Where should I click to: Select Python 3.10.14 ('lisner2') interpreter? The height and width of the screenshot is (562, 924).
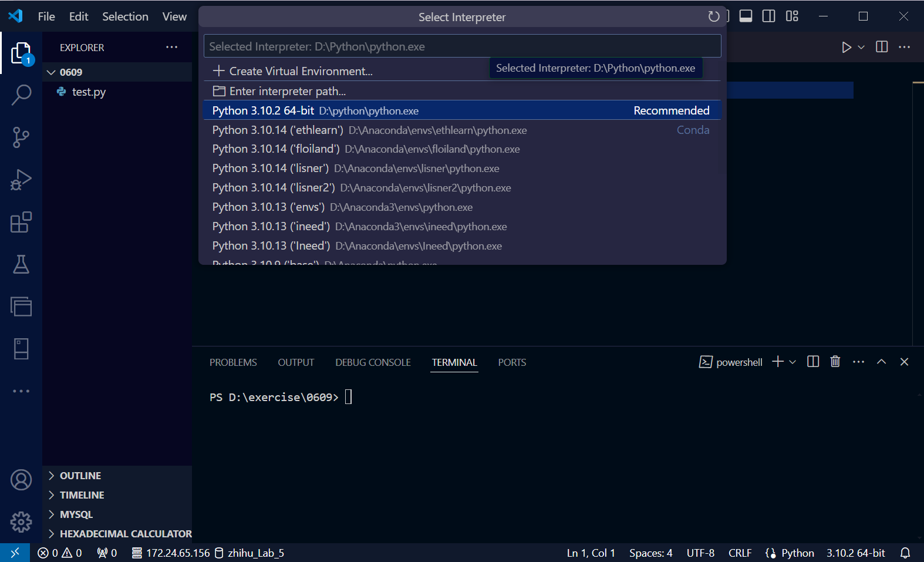(462, 188)
